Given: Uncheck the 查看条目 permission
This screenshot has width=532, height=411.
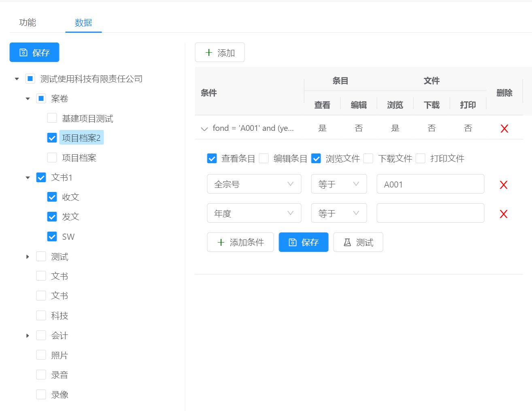Looking at the screenshot, I should (212, 158).
